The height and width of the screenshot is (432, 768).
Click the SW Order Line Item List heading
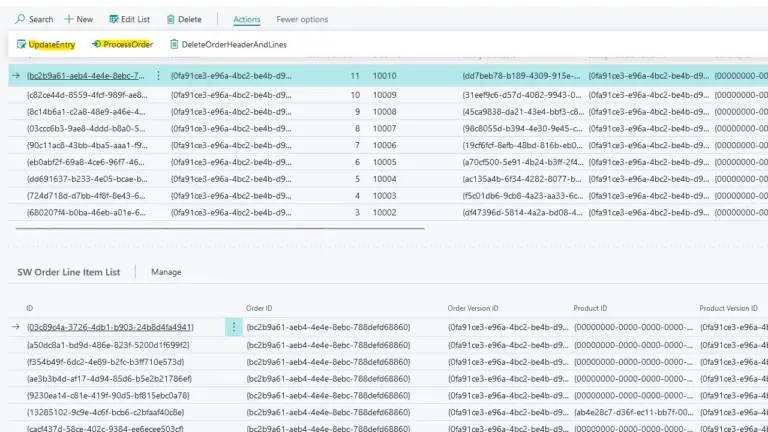(69, 272)
